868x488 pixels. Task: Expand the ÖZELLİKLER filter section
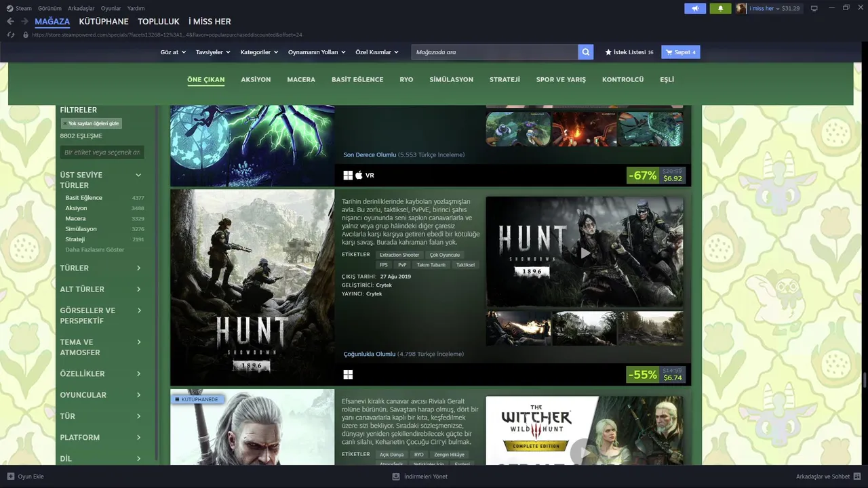[x=102, y=373]
